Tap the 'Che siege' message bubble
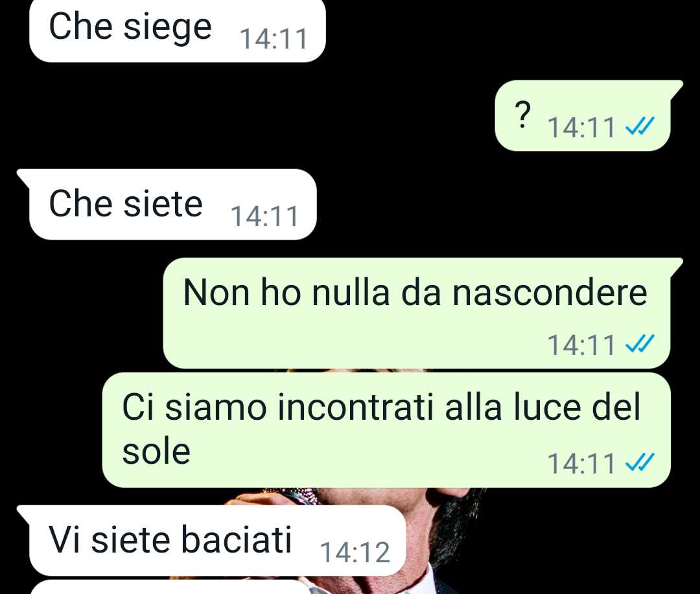700x594 pixels. pos(177,30)
